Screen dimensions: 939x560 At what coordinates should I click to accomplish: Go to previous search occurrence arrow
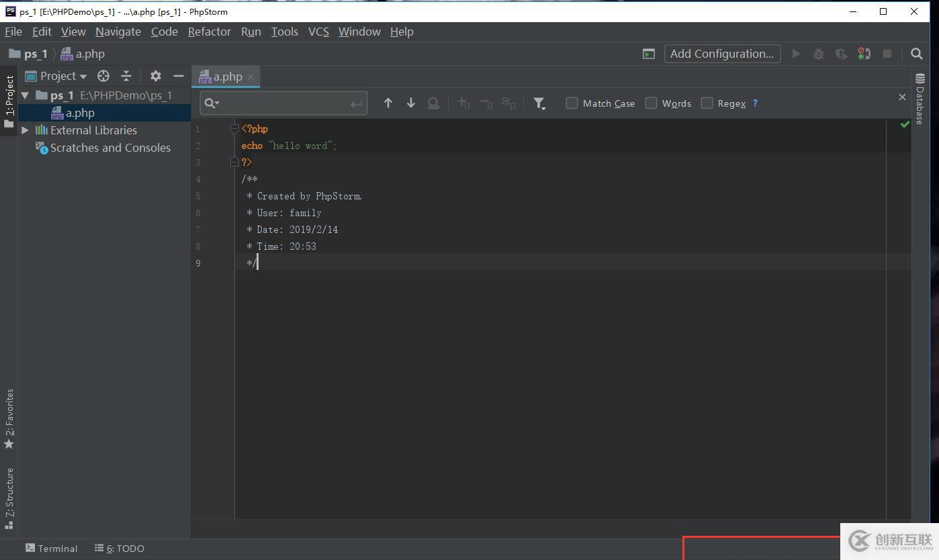coord(388,103)
